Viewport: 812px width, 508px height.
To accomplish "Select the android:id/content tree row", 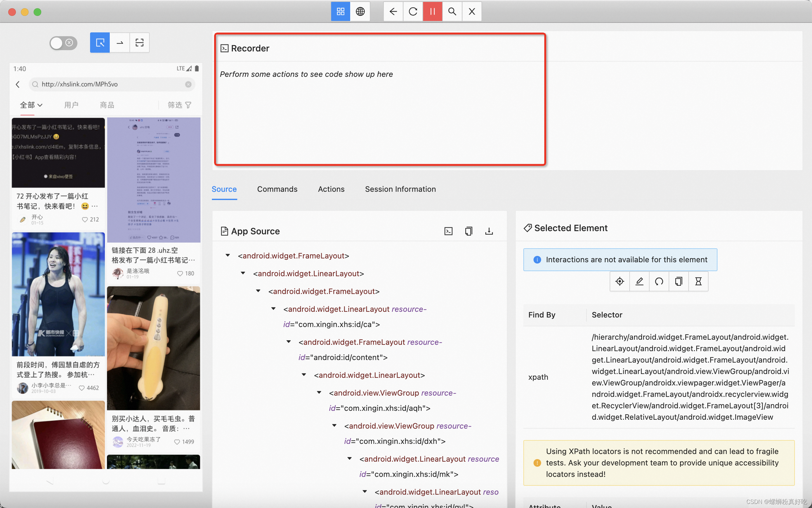I will 370,350.
